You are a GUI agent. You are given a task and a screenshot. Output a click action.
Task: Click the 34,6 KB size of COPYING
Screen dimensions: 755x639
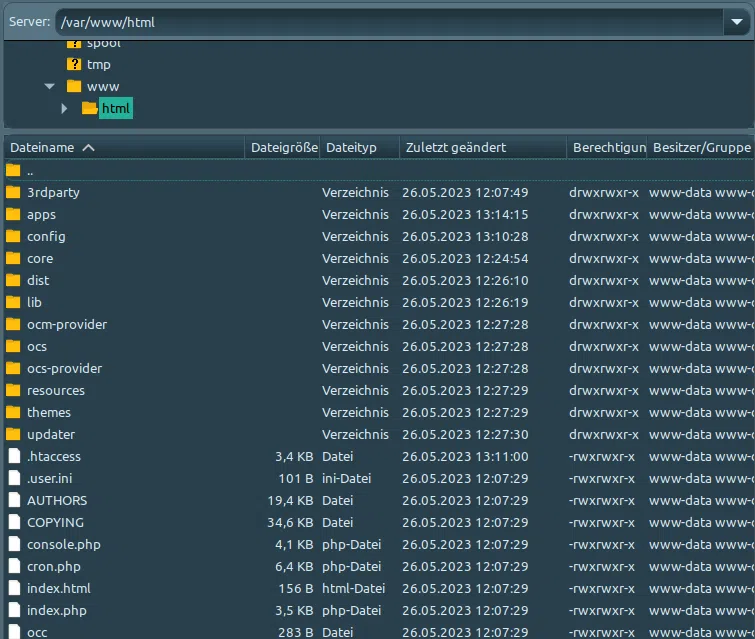pos(290,522)
